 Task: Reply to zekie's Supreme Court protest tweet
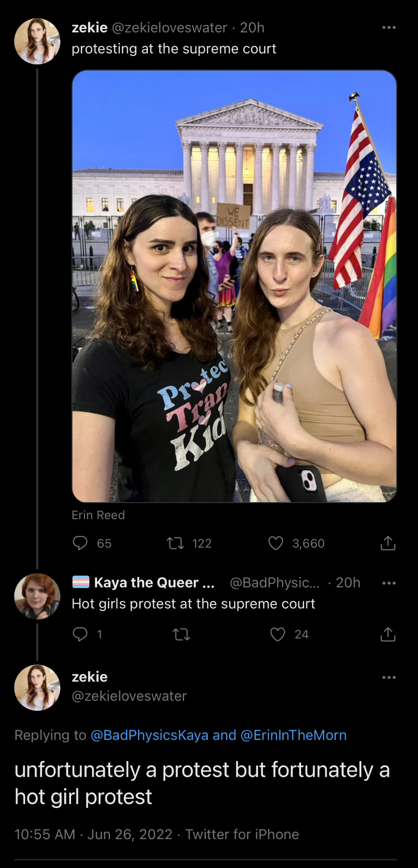click(80, 543)
